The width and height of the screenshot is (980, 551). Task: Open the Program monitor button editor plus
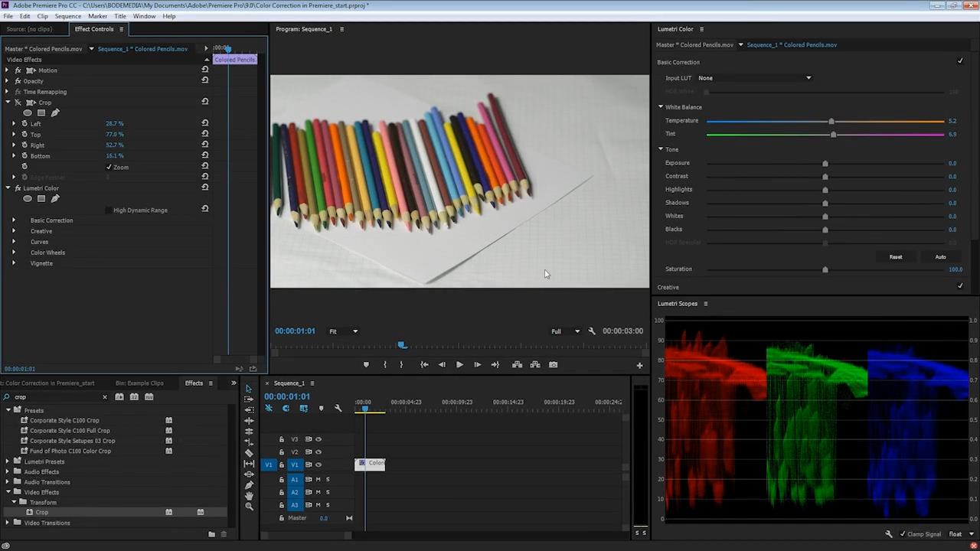tap(639, 365)
